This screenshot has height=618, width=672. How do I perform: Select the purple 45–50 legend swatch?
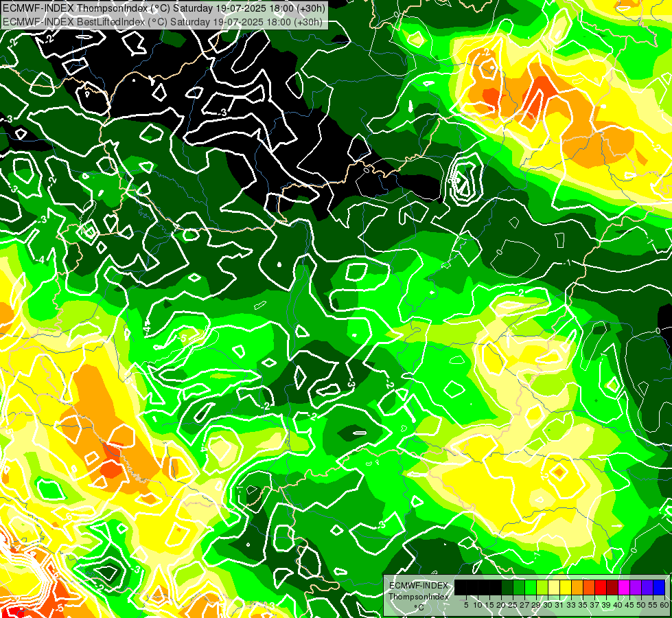(636, 588)
